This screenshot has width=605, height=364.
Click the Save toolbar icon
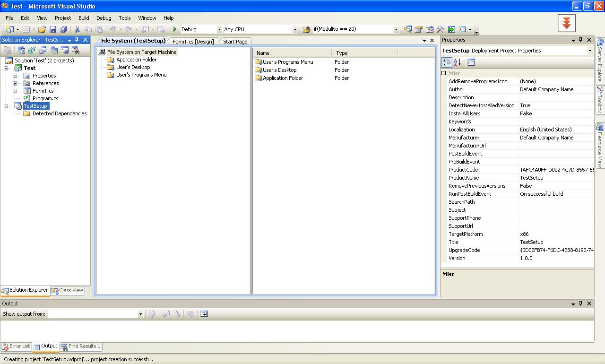point(53,29)
